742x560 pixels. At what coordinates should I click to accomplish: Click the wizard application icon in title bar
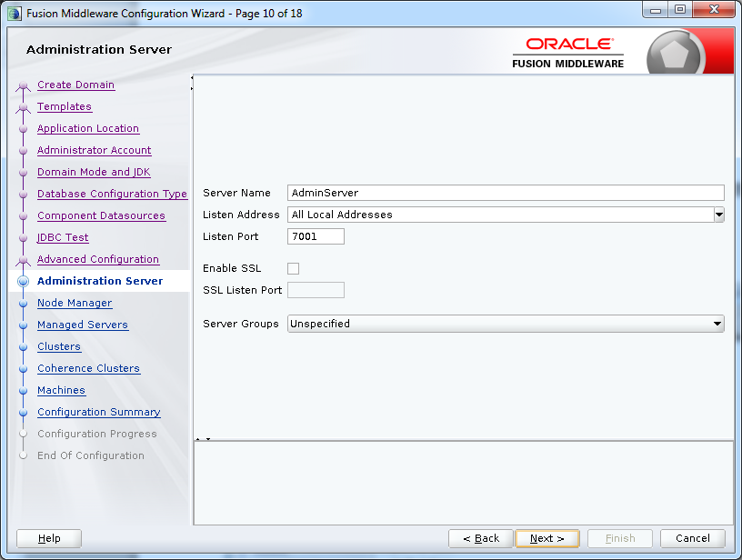pos(15,14)
